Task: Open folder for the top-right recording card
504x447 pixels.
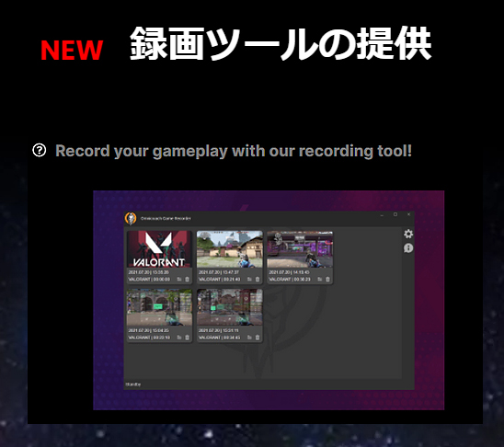Action: pyautogui.click(x=320, y=280)
